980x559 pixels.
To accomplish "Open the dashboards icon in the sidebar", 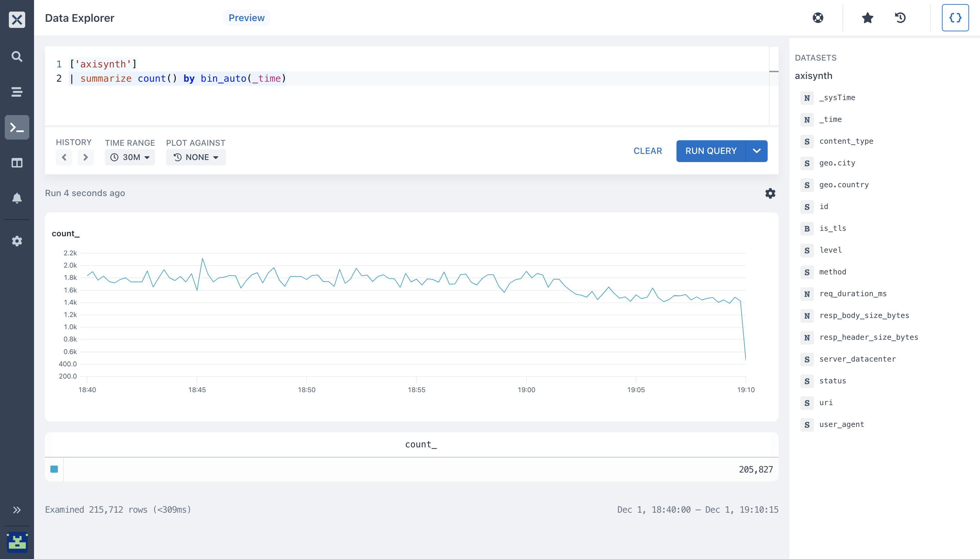I will (x=17, y=163).
